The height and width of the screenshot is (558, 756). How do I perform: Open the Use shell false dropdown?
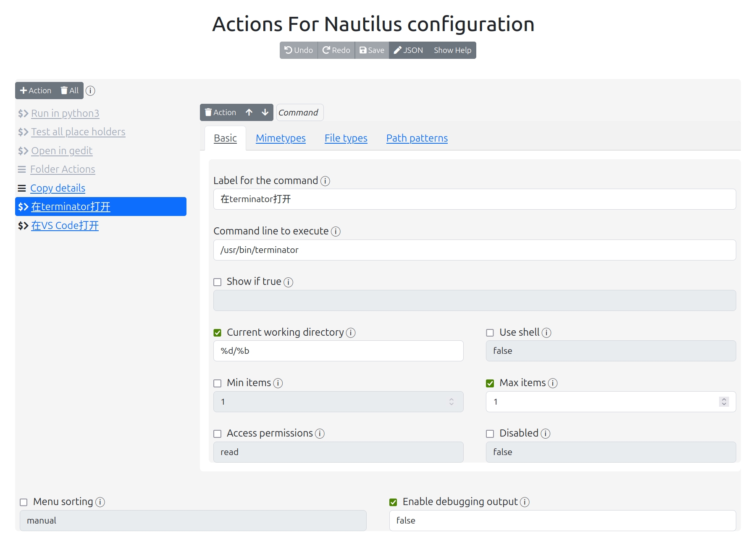coord(611,351)
